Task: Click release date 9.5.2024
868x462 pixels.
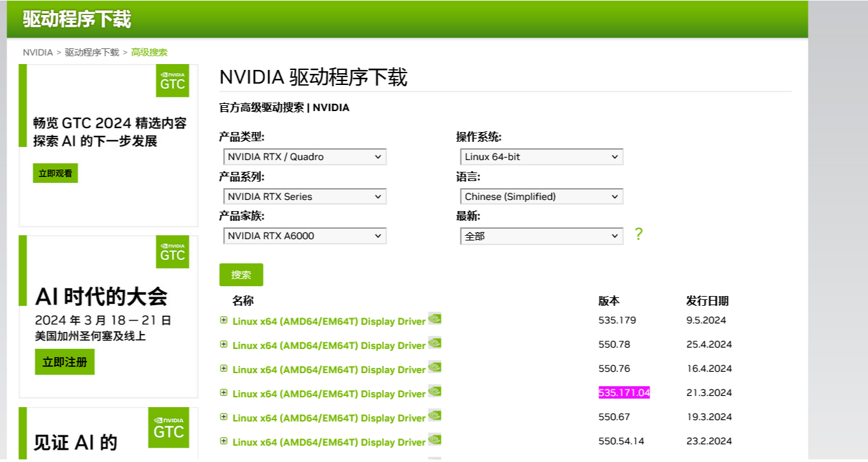Action: click(706, 320)
